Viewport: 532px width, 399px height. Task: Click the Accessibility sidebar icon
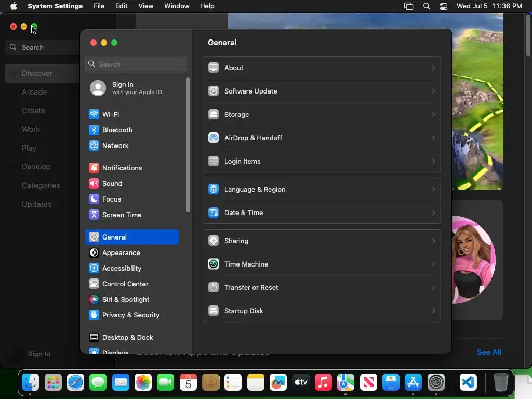click(x=94, y=269)
